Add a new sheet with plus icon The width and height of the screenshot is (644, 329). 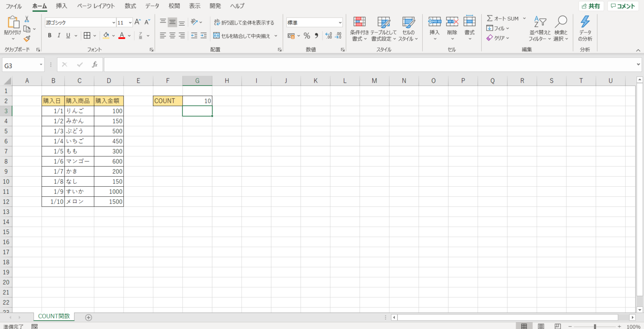tap(88, 317)
